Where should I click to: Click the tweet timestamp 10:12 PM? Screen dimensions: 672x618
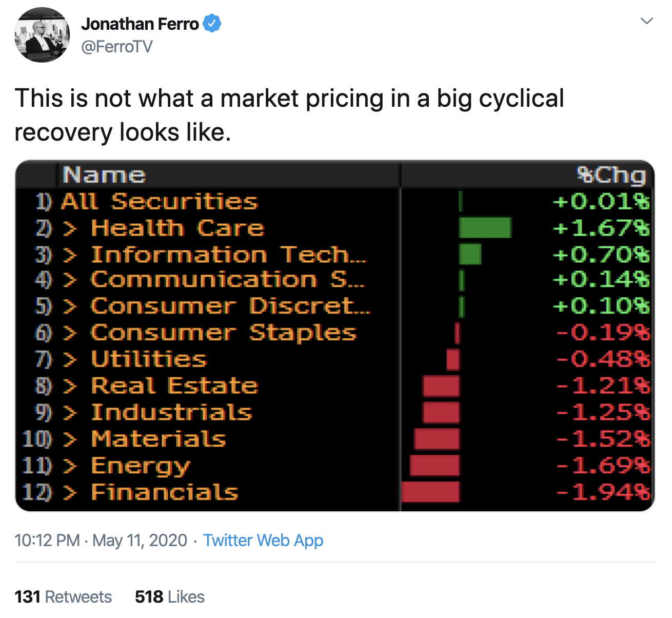(47, 540)
